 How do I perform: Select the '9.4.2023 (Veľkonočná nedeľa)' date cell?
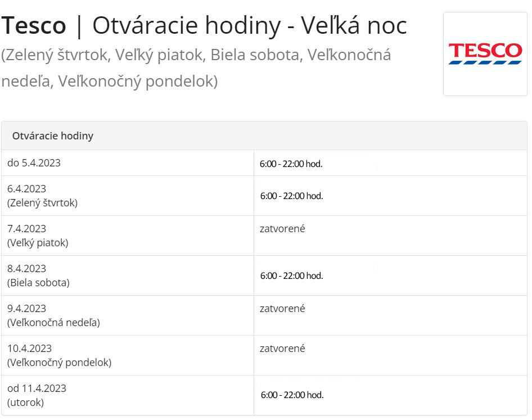[53, 315]
